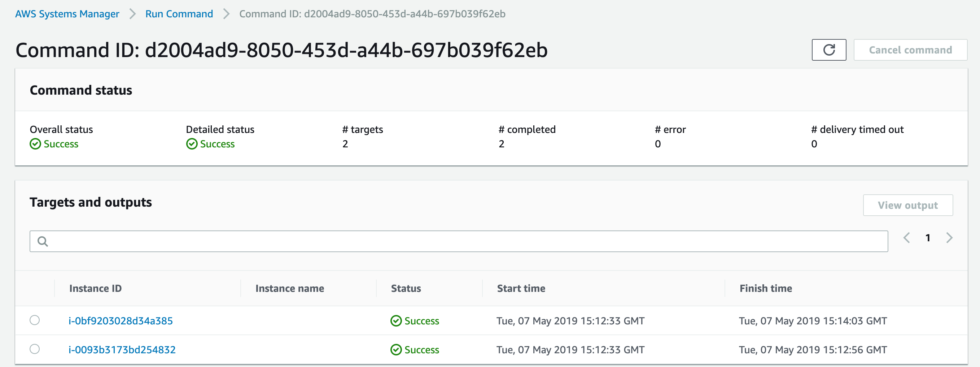Open instance i-0bf9203028d34a385 link
Image resolution: width=980 pixels, height=367 pixels.
click(x=121, y=321)
